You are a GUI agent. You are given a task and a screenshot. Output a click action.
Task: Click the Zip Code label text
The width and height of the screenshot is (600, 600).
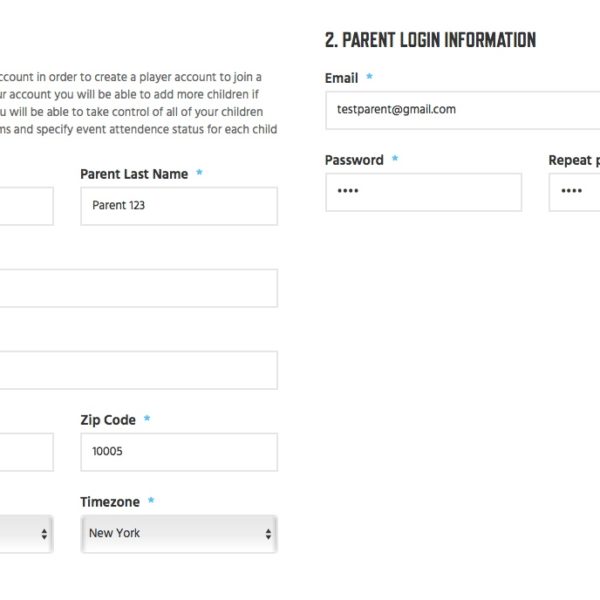(x=108, y=420)
